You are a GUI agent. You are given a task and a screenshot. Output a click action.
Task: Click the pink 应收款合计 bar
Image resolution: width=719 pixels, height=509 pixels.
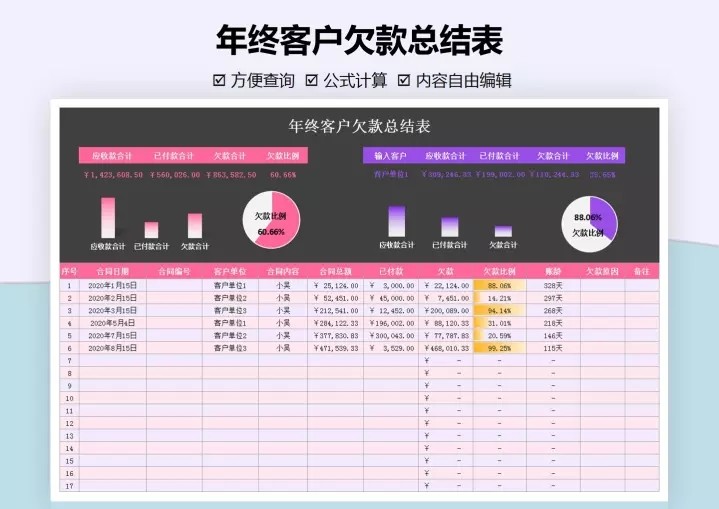click(x=108, y=218)
